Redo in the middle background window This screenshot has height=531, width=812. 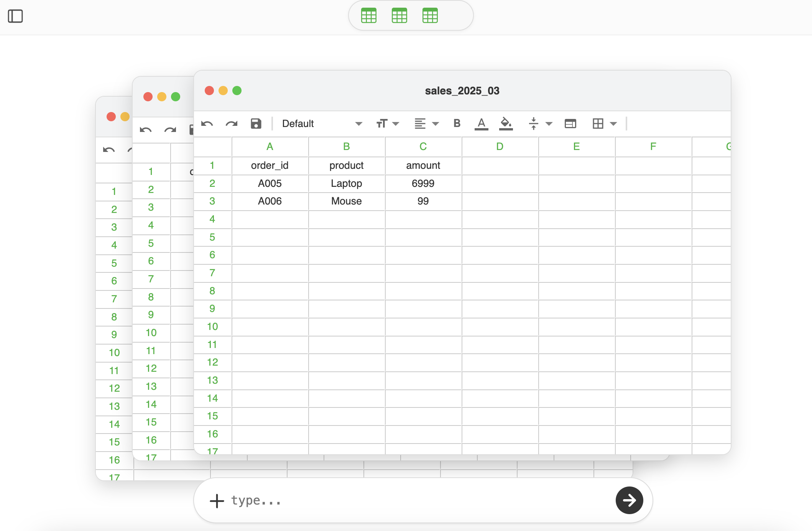coord(170,130)
